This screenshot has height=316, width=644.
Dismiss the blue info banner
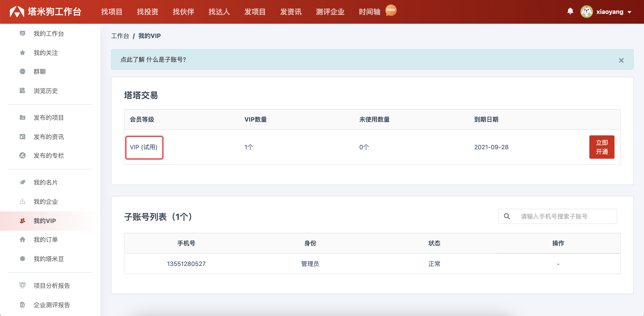(621, 60)
